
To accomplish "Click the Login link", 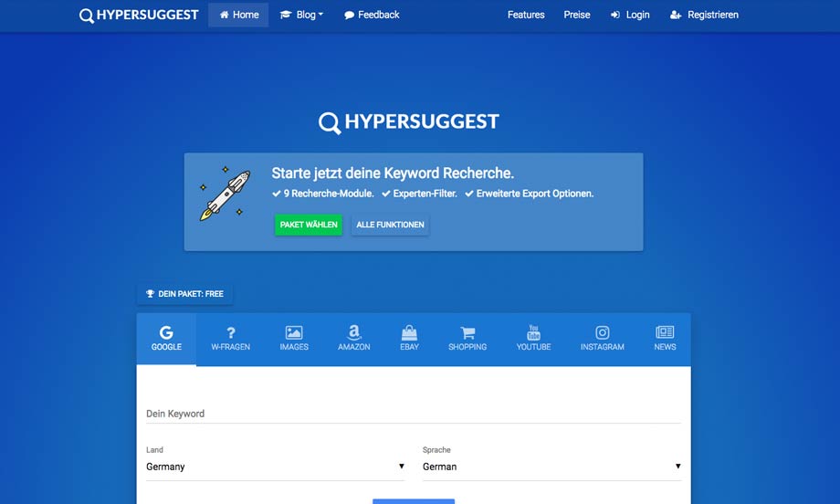I will pos(630,15).
